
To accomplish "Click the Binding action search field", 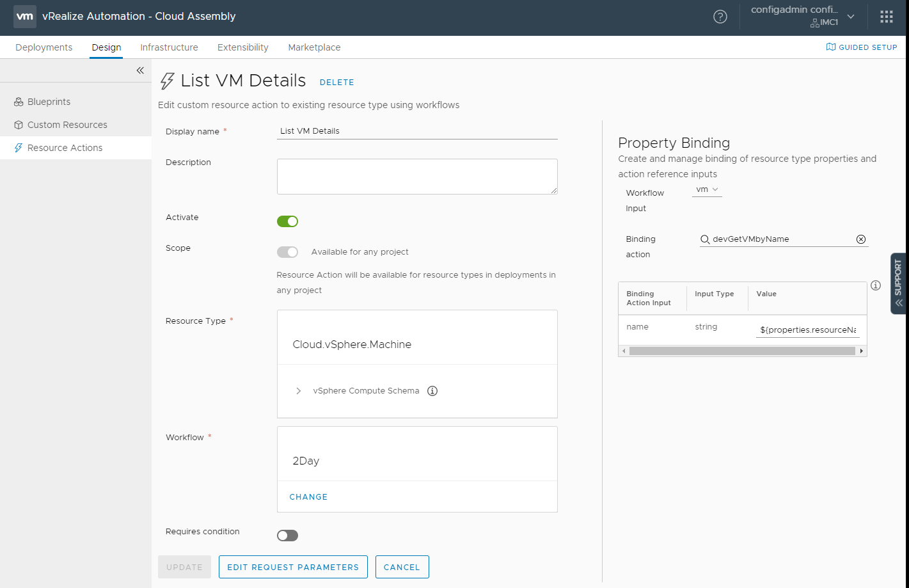I will click(x=784, y=239).
